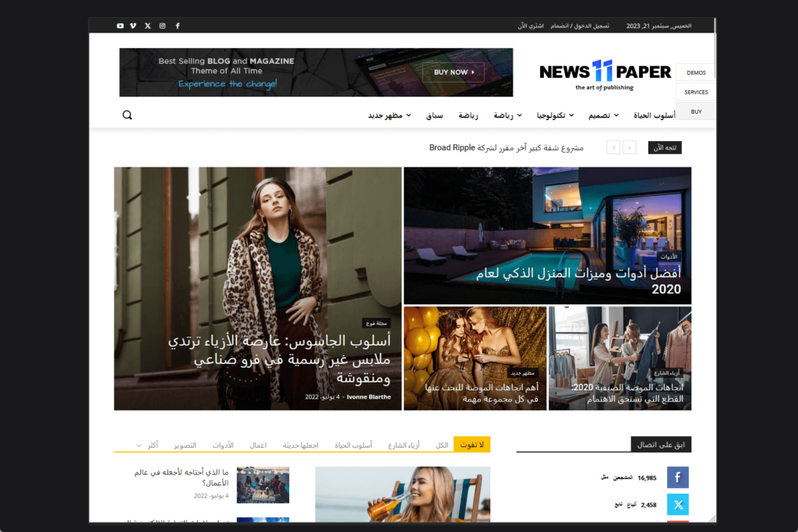Go to previous trending headline arrow
The image size is (798, 532).
tap(614, 147)
